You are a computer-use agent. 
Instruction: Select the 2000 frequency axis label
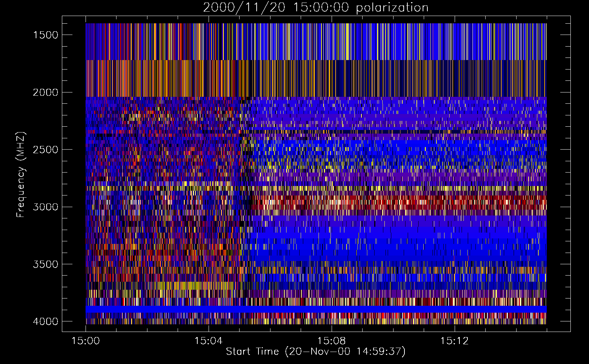[46, 92]
